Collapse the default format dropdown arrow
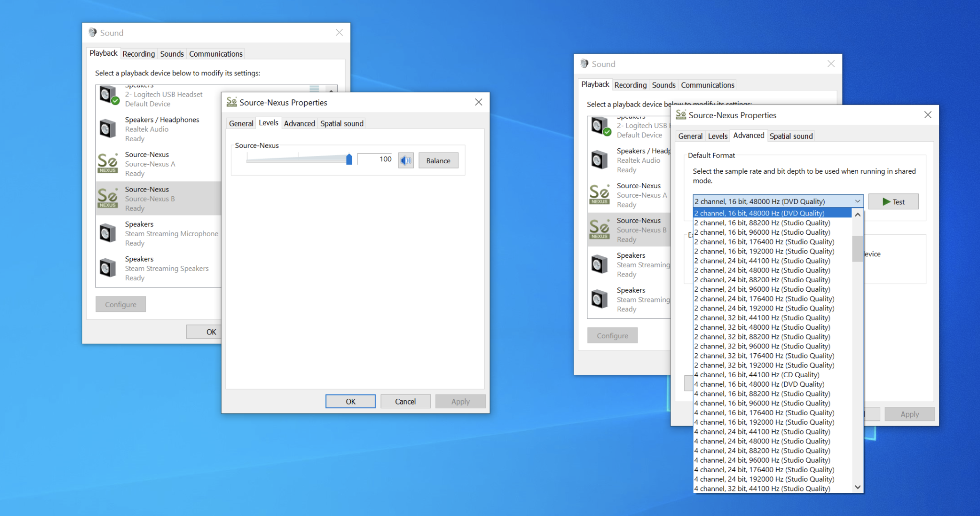The width and height of the screenshot is (980, 516). (857, 201)
